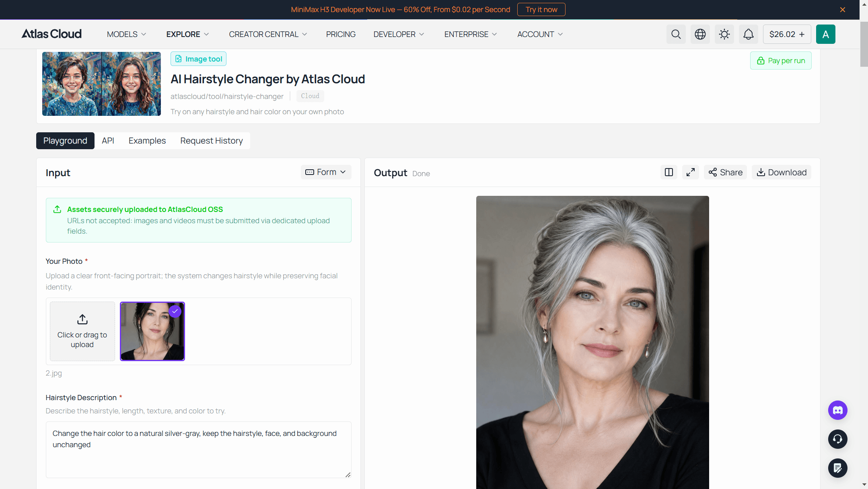Expand the DEVELOPER menu
868x489 pixels.
pos(399,34)
